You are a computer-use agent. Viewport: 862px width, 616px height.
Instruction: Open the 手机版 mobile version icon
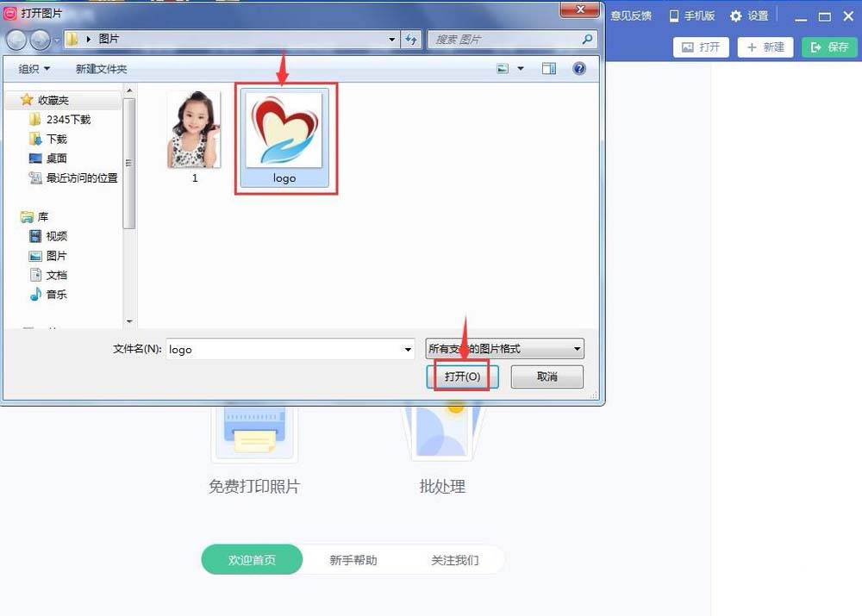point(675,15)
